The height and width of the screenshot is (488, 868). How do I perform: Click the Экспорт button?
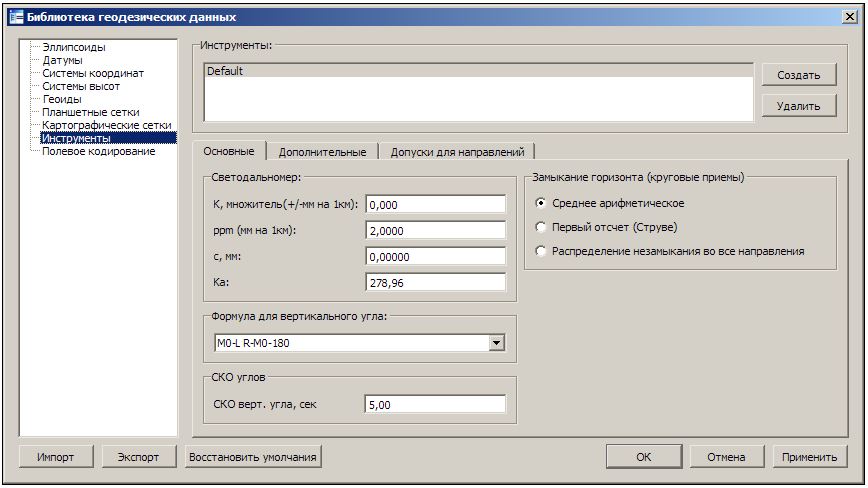point(138,457)
